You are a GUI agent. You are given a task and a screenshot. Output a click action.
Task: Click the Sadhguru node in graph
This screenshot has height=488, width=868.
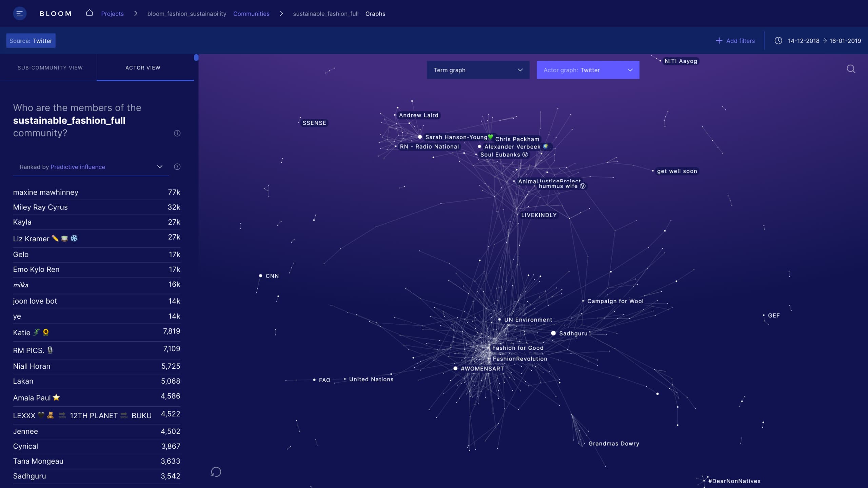tap(553, 333)
